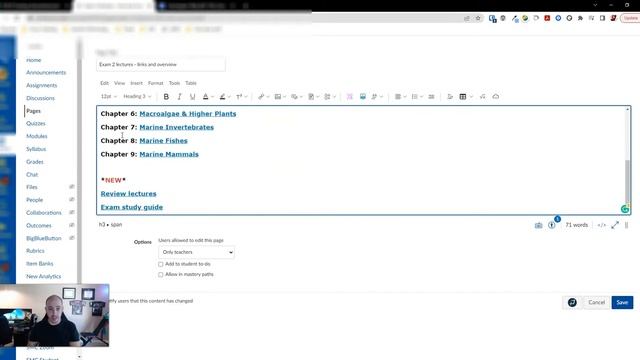
Task: Click the Cancel button
Action: point(596,302)
